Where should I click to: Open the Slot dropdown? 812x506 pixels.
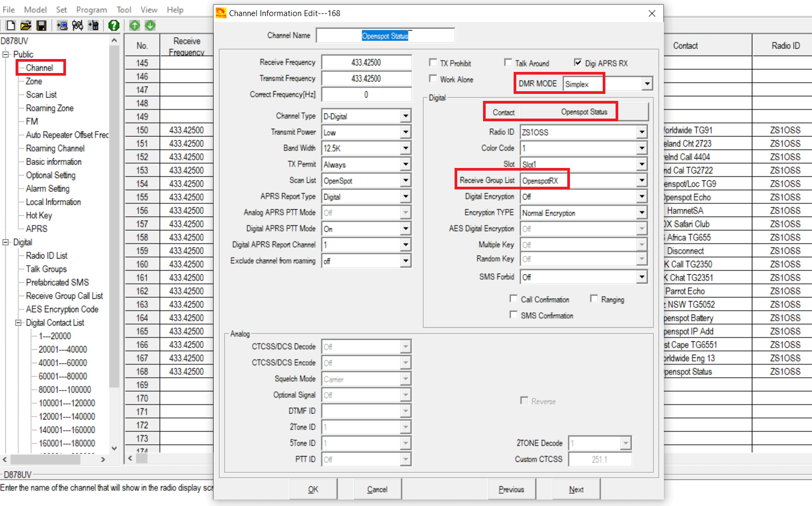coord(642,164)
